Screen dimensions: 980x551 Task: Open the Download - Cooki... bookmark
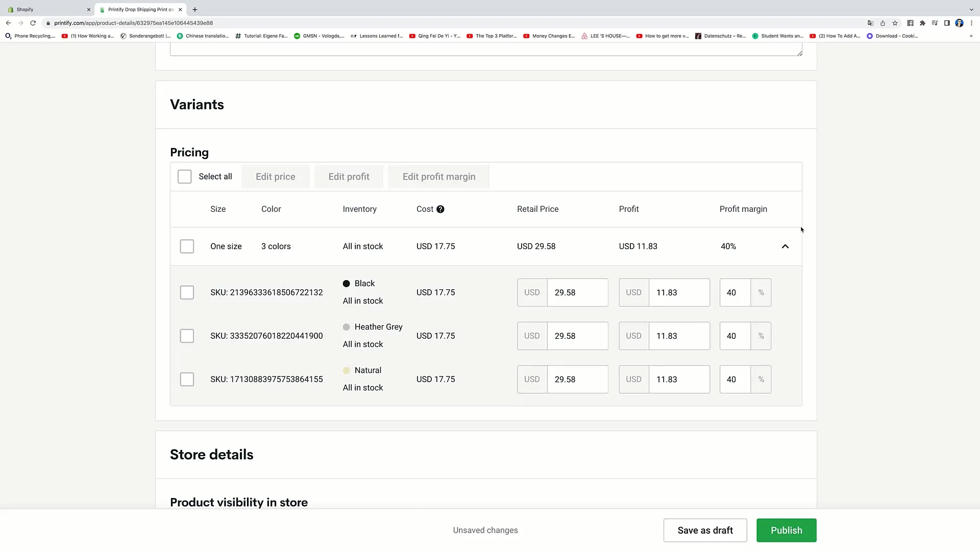[x=892, y=36]
